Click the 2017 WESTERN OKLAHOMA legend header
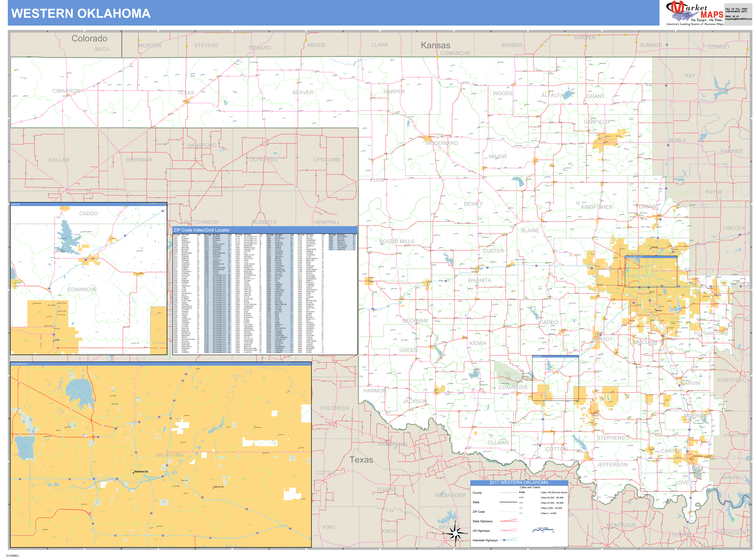The width and height of the screenshot is (756, 558). (x=519, y=483)
